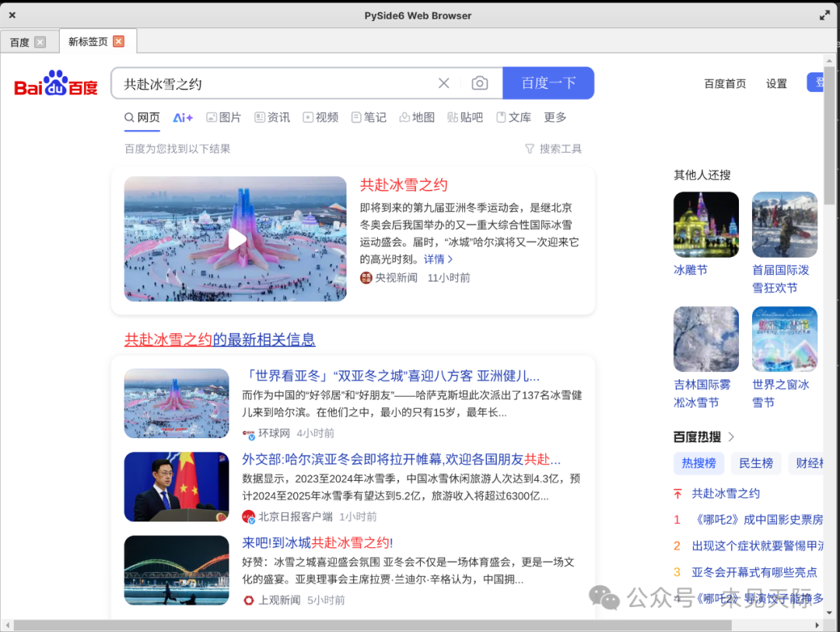Close the 新标签页 tab
Viewport: 840px width, 632px height.
[x=119, y=41]
